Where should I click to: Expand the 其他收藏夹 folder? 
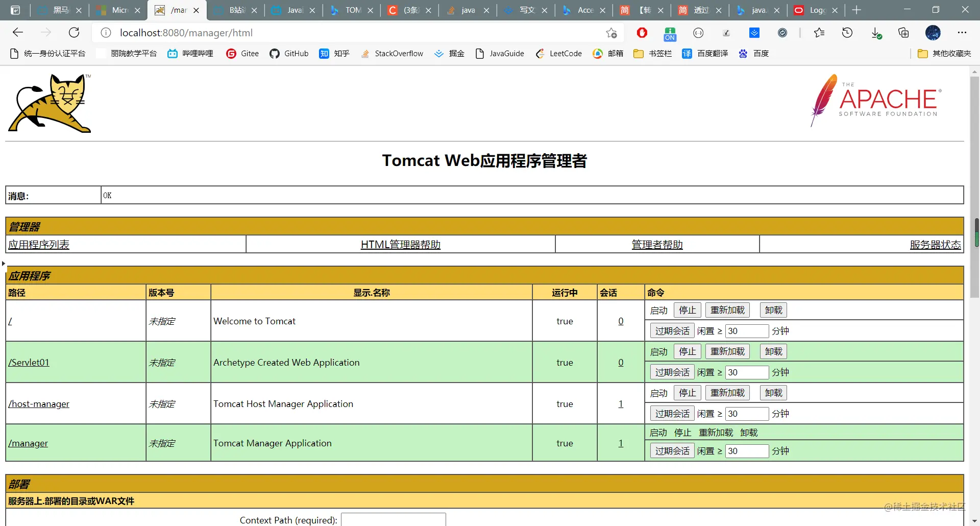click(944, 53)
